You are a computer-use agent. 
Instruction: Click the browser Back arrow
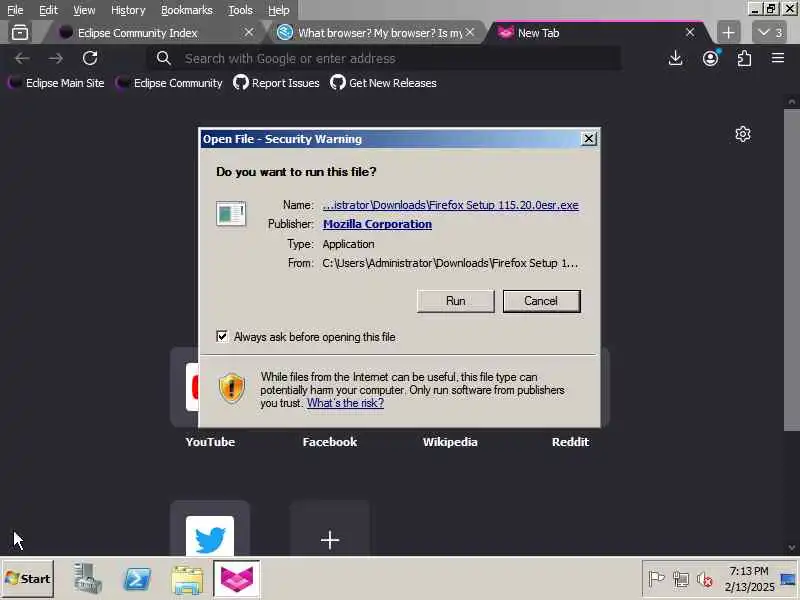22,59
